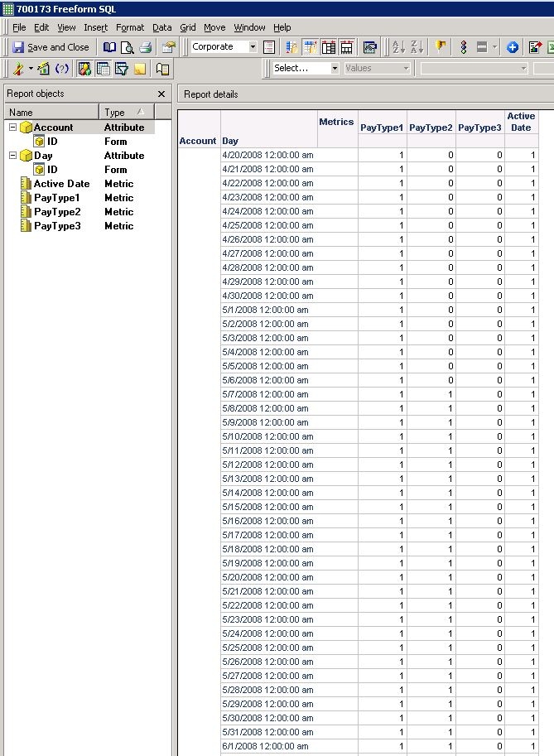
Task: Click the yellow flag toolbar icon
Action: click(441, 47)
